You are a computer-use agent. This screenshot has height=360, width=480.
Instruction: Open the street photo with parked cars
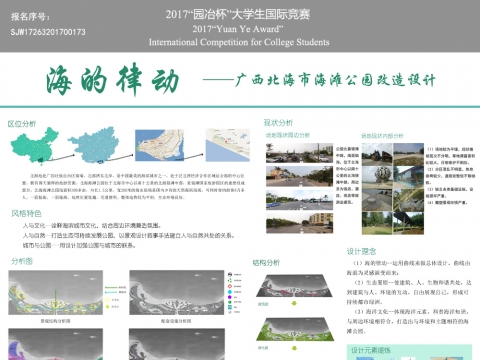[299, 153]
